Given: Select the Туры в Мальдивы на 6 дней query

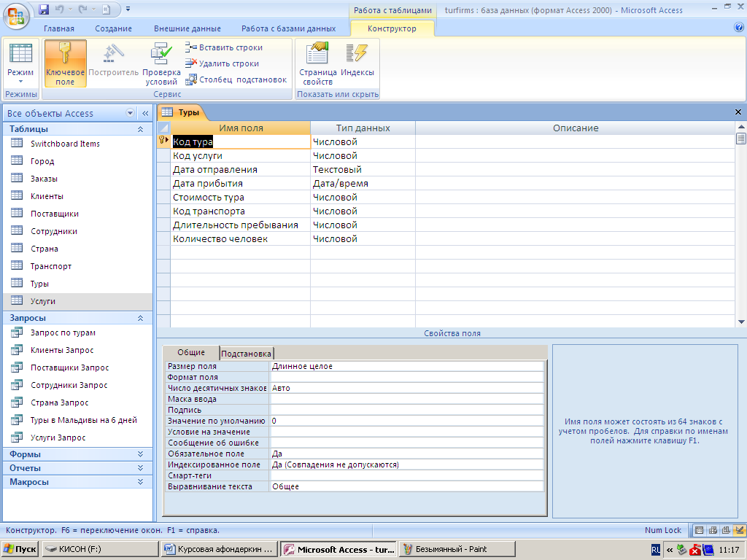Looking at the screenshot, I should coord(77,421).
